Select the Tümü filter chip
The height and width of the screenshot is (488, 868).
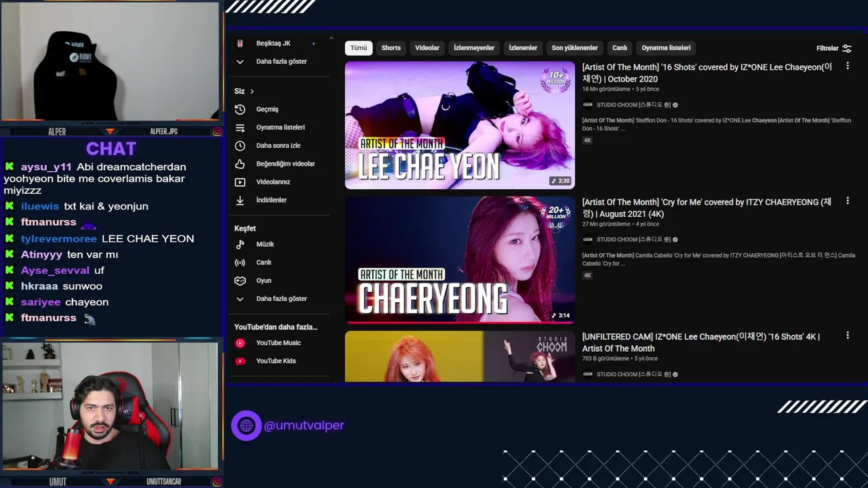coord(359,48)
